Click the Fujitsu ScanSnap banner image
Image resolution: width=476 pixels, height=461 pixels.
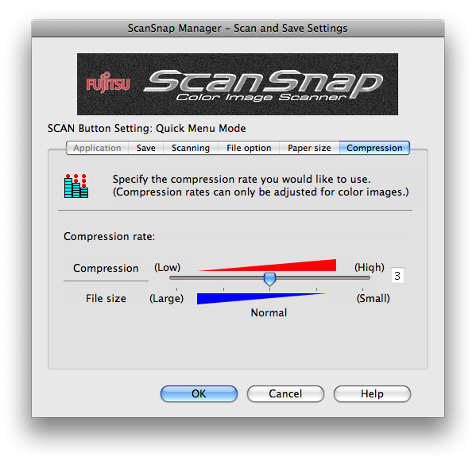tap(238, 84)
